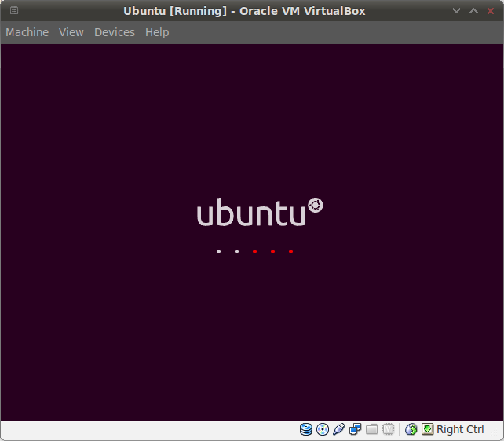
Task: Click the keyboard capture arrow icon
Action: point(427,429)
